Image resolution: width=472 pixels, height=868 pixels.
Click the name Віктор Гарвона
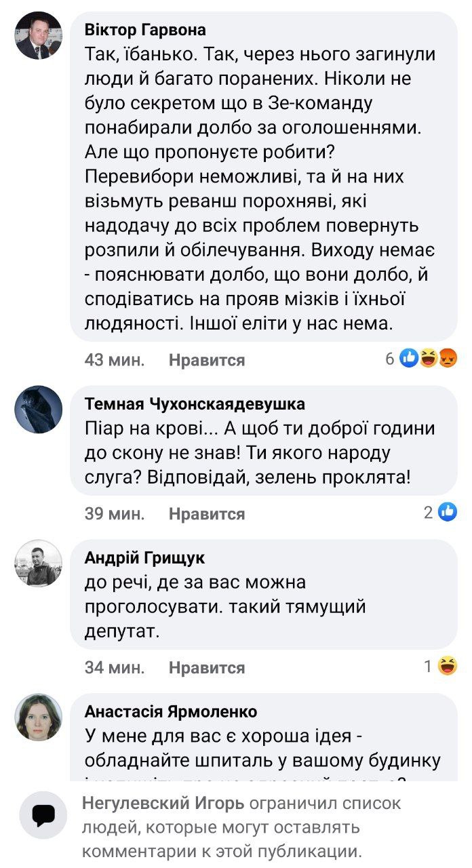point(145,30)
